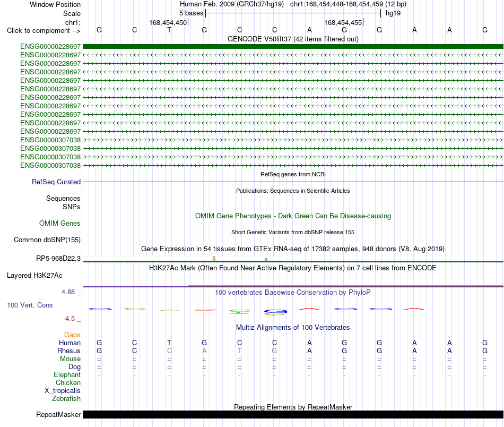Viewport: 504px width, 427px height.
Task: Click the T base in Human alignment row
Action: pyautogui.click(x=169, y=343)
